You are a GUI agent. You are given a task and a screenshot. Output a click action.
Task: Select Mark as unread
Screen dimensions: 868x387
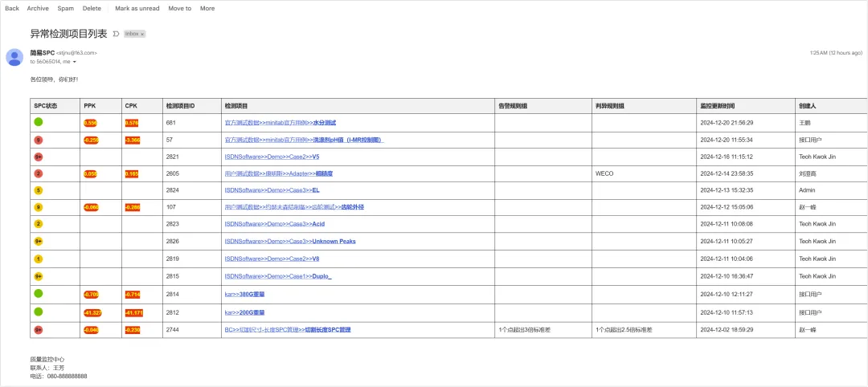pyautogui.click(x=137, y=8)
